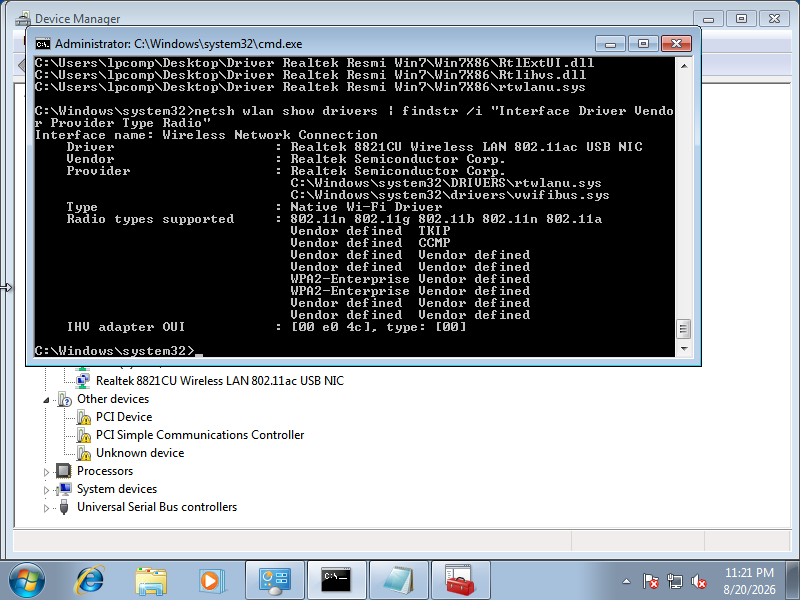This screenshot has height=600, width=800.
Task: Click 'Interface name: Wireless Network Connection' line
Action: (206, 135)
